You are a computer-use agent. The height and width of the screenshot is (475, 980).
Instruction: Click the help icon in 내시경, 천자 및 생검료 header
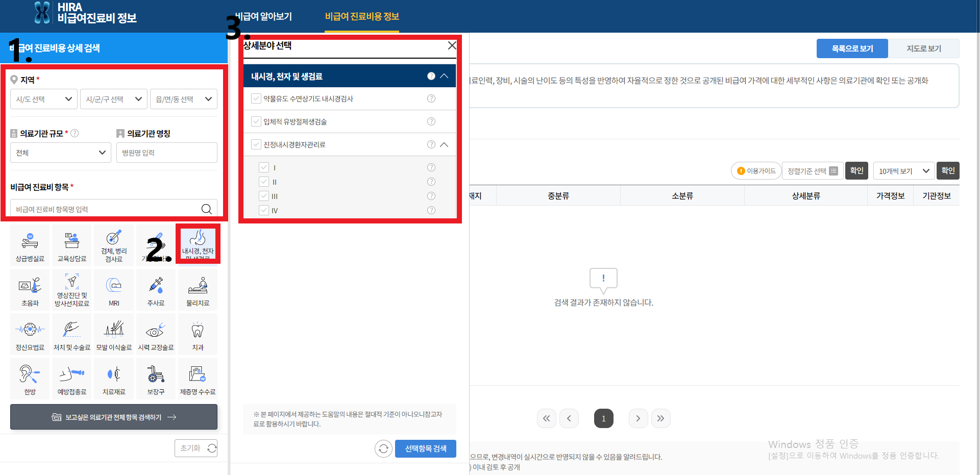coord(431,76)
